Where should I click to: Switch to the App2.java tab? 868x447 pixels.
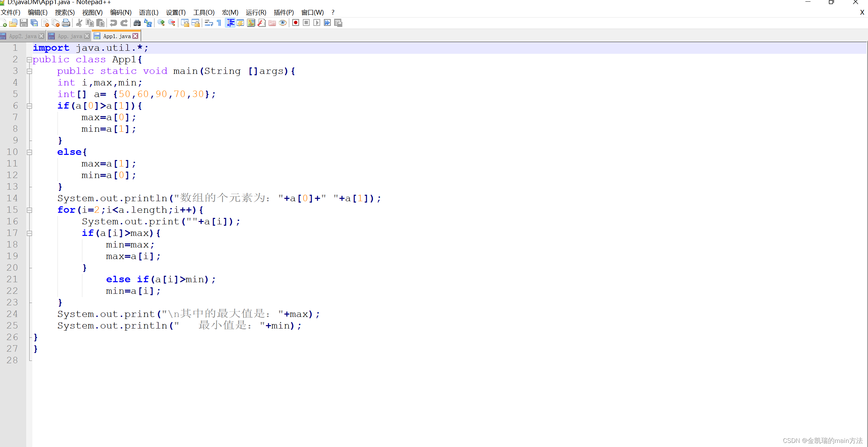[22, 36]
